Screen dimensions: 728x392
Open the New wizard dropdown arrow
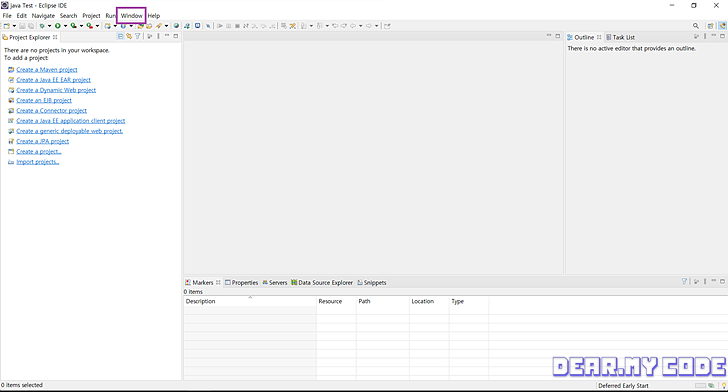(x=14, y=26)
